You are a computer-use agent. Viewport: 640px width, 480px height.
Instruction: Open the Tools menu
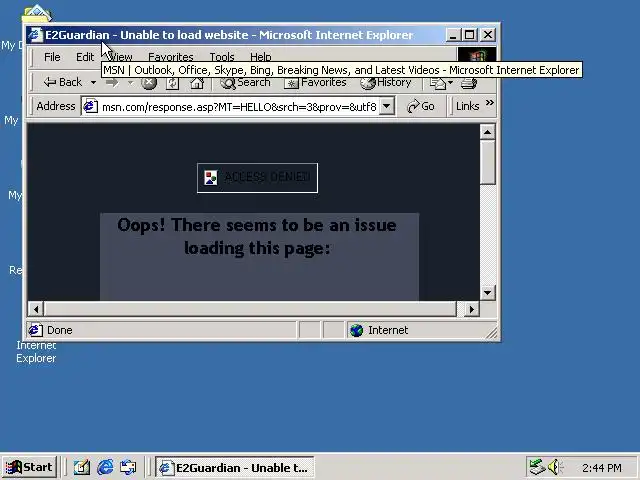222,57
